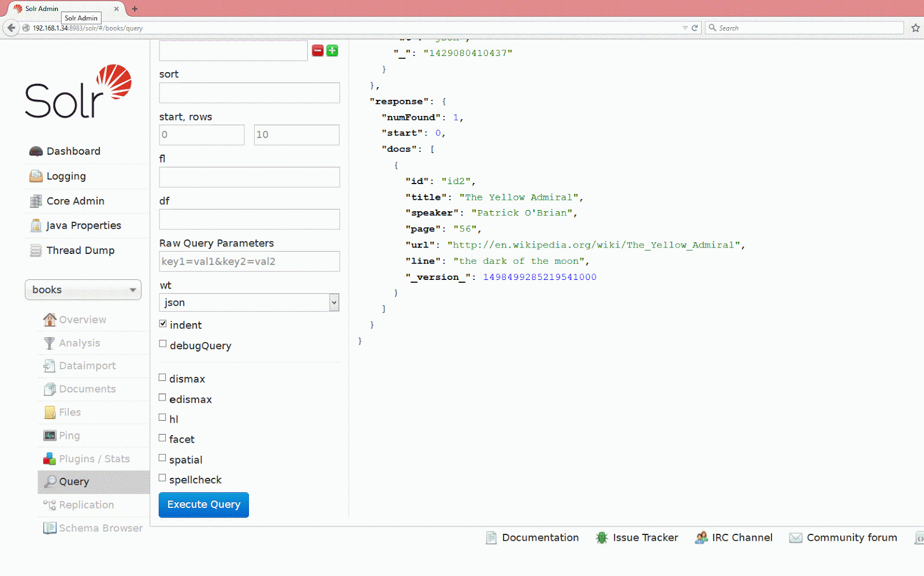Click the page value "56"
The height and width of the screenshot is (576, 924).
(465, 229)
